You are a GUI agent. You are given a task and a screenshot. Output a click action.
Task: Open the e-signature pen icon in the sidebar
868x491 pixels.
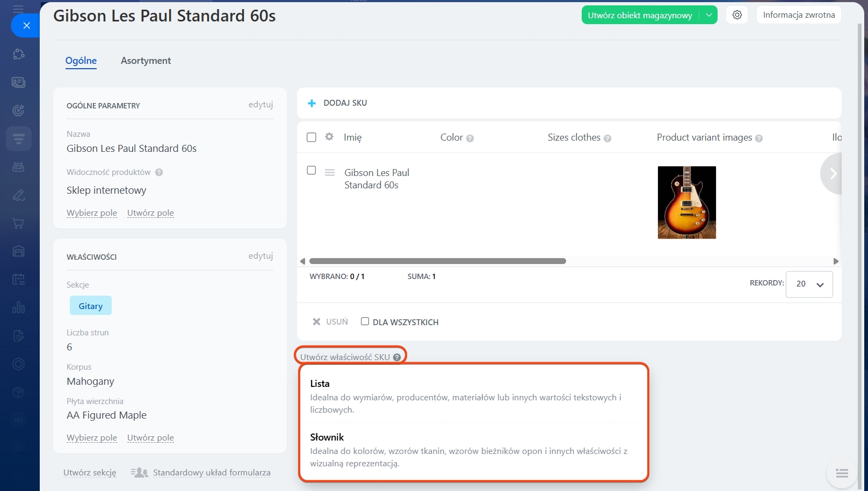coord(18,195)
